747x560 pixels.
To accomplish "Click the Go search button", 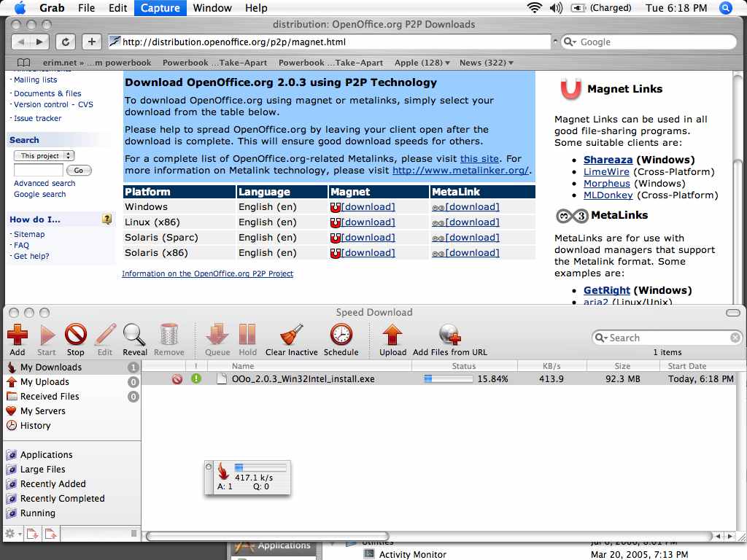I will click(x=79, y=171).
